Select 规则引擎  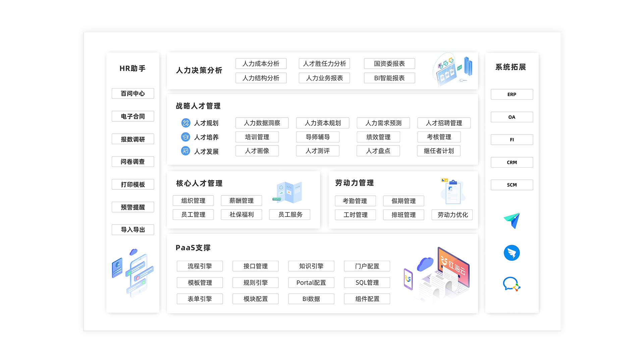coord(256,283)
